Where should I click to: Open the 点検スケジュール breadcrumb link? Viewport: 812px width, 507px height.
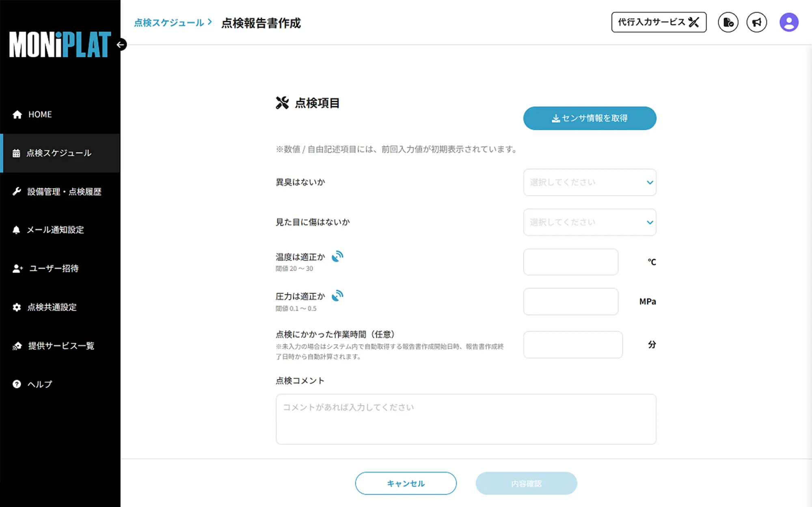coord(168,23)
